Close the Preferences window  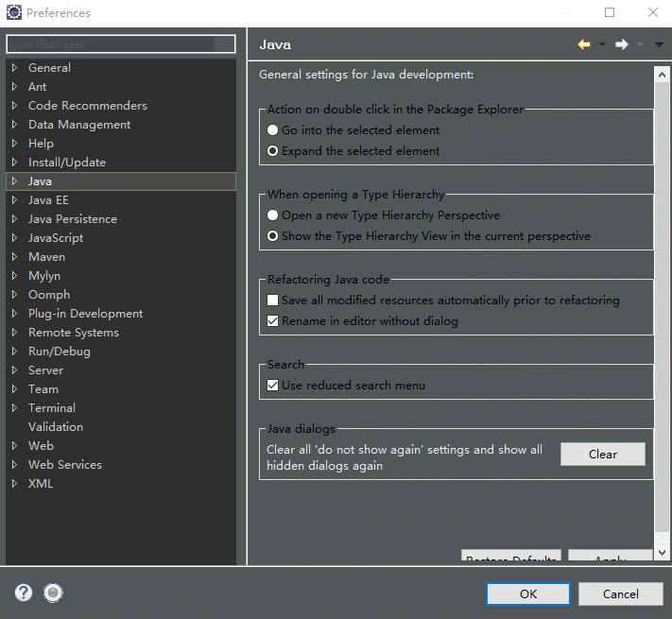(x=653, y=12)
